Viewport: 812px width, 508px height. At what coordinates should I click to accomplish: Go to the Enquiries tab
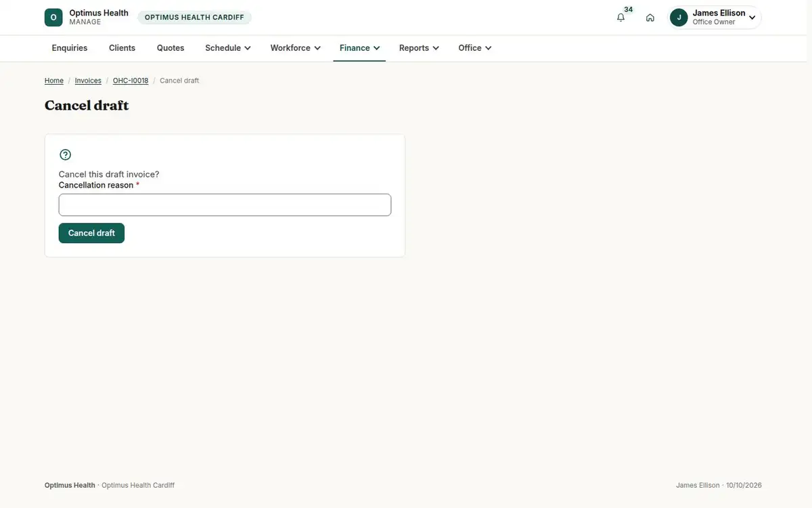point(70,48)
